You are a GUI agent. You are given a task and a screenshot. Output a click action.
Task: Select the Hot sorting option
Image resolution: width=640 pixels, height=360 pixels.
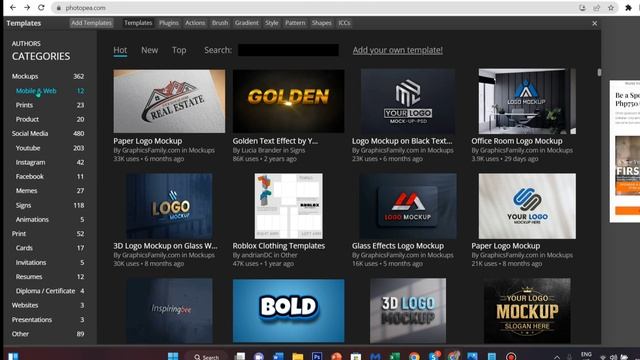(x=120, y=50)
